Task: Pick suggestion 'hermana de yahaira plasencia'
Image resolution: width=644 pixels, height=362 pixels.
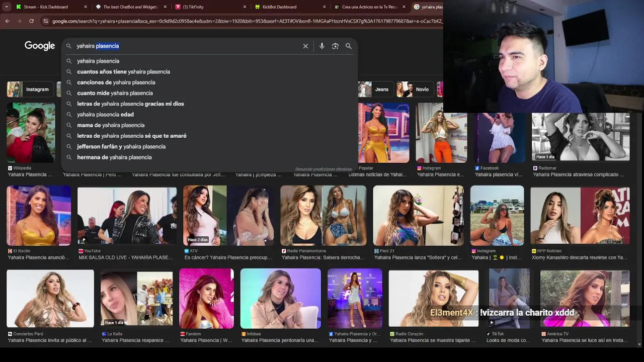Action: pyautogui.click(x=209, y=157)
